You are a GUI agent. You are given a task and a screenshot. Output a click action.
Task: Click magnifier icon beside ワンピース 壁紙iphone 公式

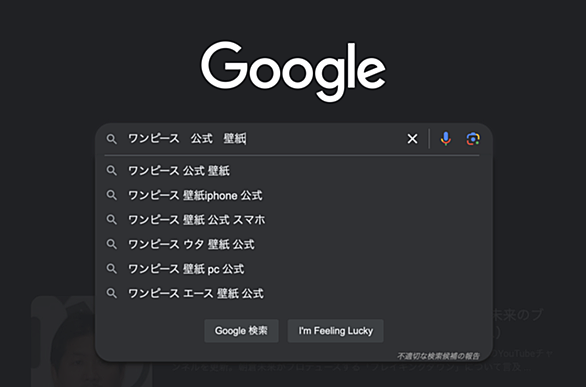[111, 195]
